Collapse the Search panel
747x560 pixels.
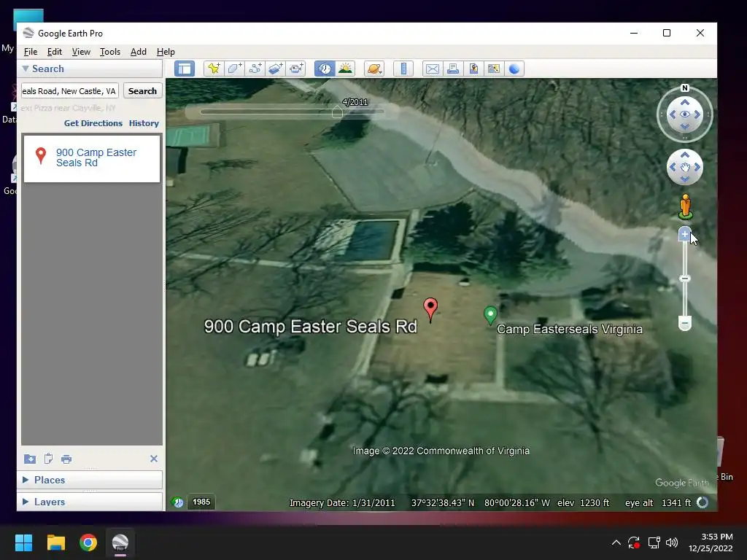point(26,69)
